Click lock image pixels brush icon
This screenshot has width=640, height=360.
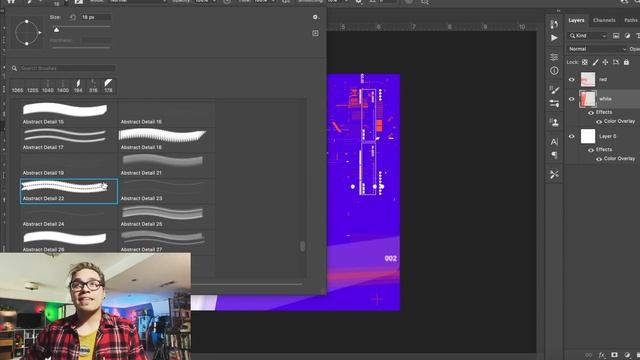(x=596, y=62)
